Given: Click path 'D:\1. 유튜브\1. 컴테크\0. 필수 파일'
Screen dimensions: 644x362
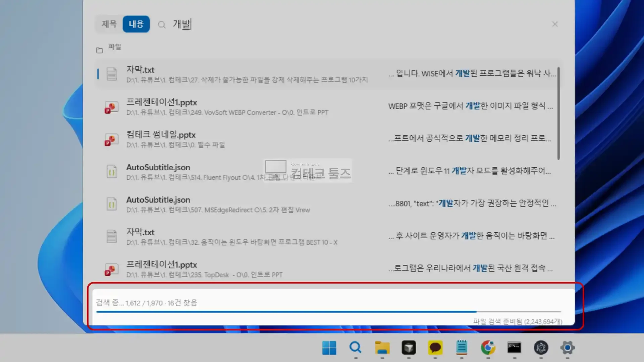Looking at the screenshot, I should pos(175,145).
